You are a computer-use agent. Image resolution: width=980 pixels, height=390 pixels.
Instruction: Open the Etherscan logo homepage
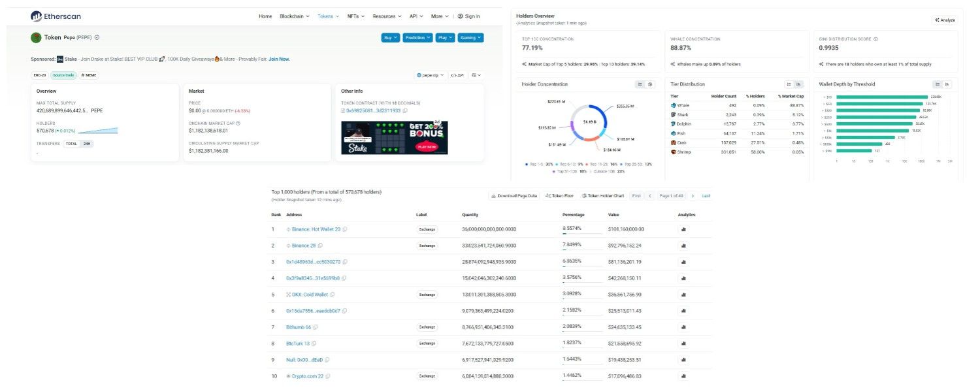[x=56, y=16]
